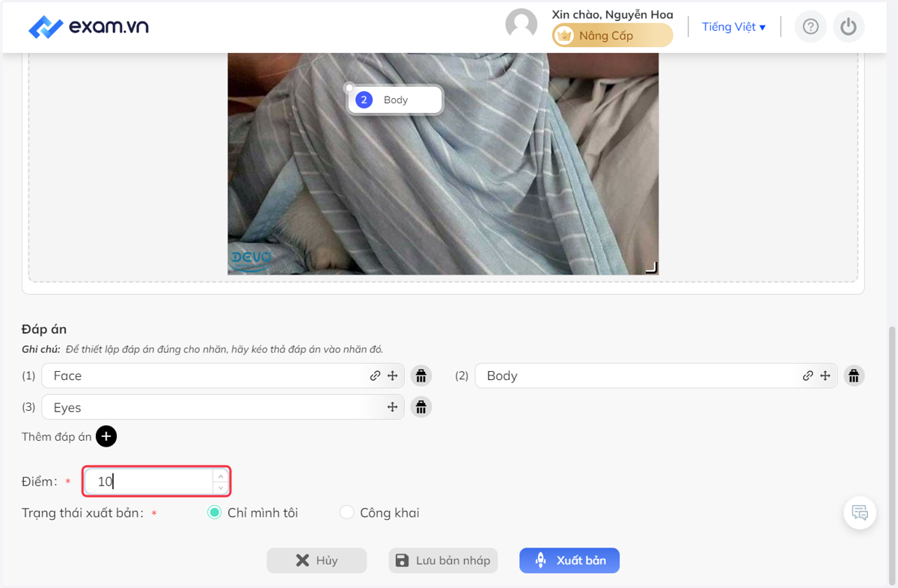Click the image resize corner handle

click(652, 267)
